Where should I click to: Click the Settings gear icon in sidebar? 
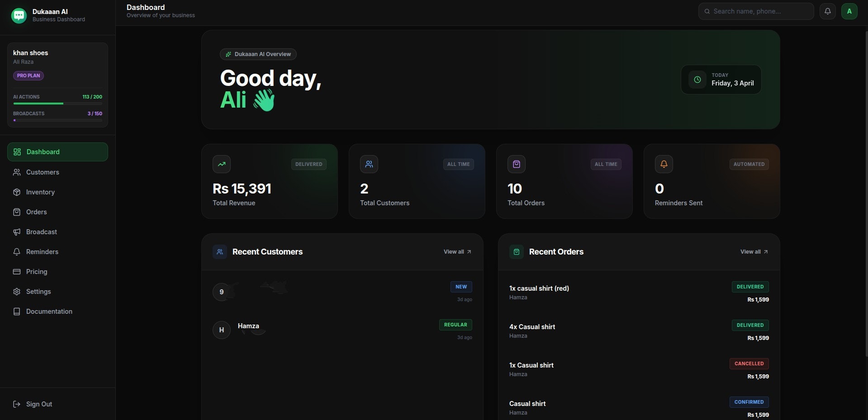pos(17,292)
